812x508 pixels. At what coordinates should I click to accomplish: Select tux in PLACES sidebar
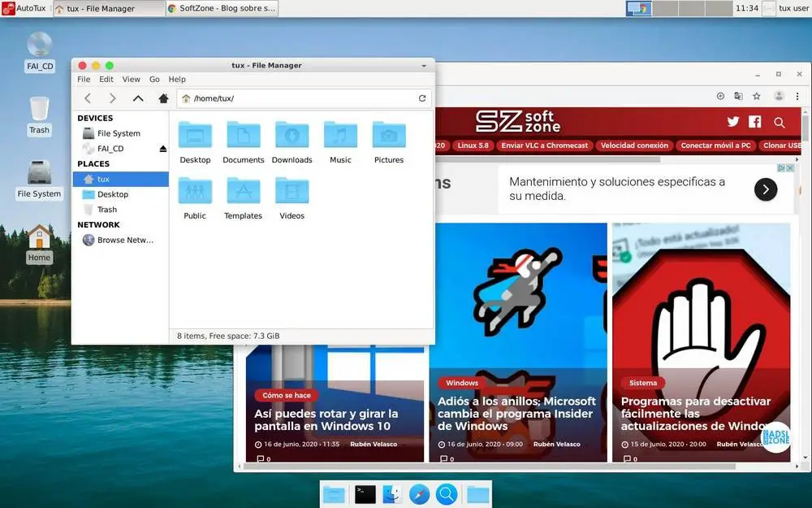[121, 179]
